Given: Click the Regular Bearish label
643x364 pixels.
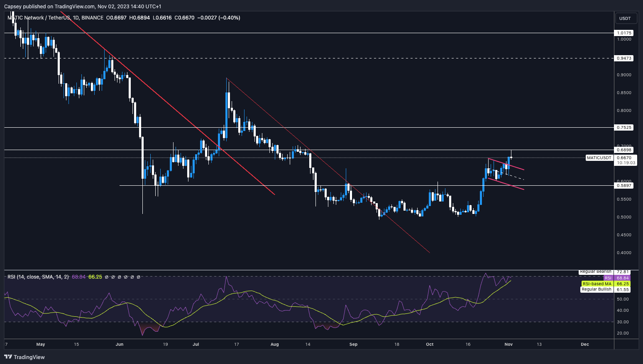Looking at the screenshot, I should 595,272.
